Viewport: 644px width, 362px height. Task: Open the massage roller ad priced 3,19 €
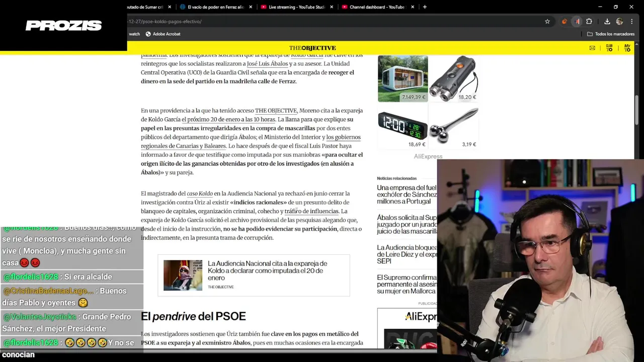(453, 126)
